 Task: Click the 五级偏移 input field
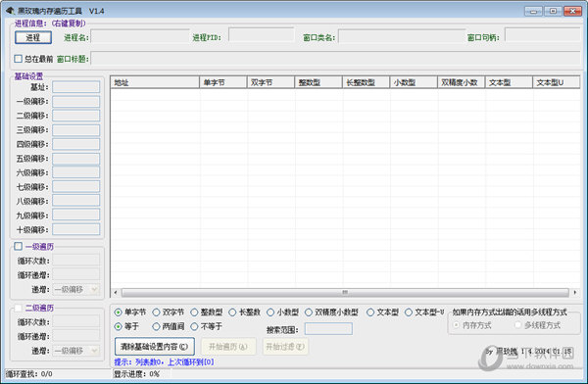[x=76, y=159]
